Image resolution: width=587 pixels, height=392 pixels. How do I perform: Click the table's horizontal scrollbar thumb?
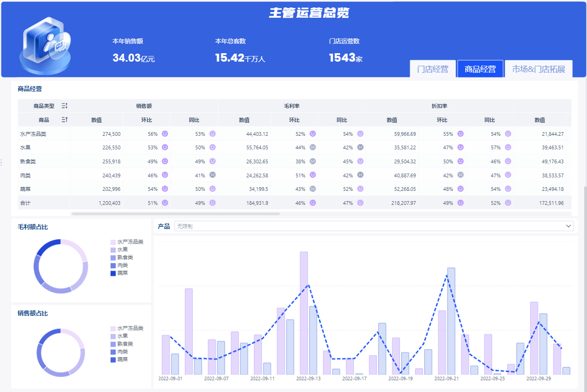[175, 214]
